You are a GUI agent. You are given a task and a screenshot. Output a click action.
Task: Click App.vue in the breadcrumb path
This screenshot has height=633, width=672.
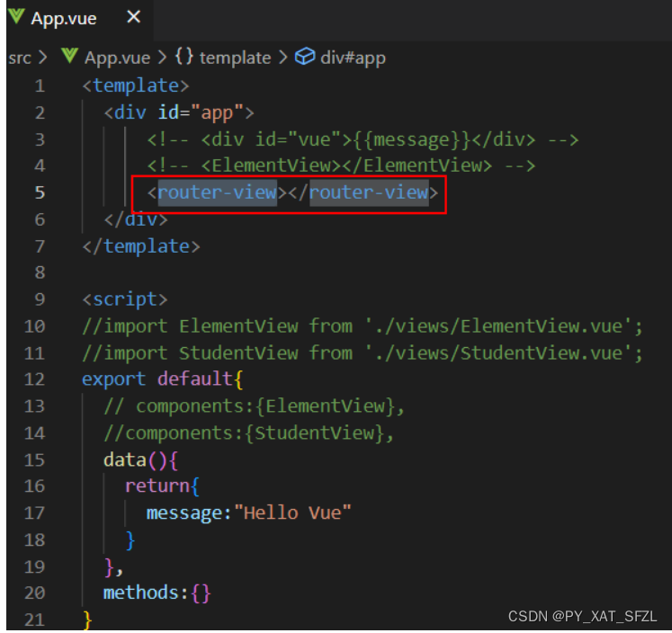click(117, 58)
